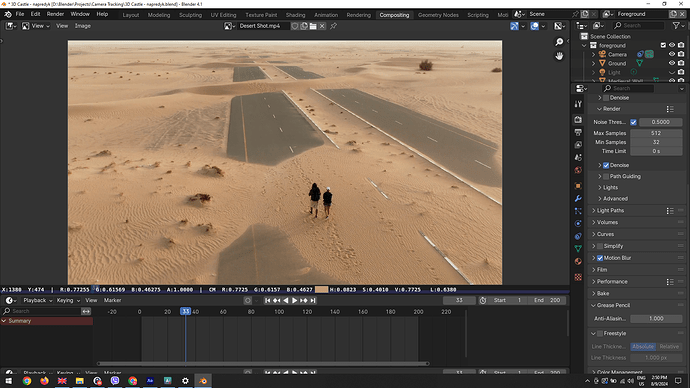The height and width of the screenshot is (388, 690).
Task: Enable the Simplify checkbox
Action: click(600, 246)
